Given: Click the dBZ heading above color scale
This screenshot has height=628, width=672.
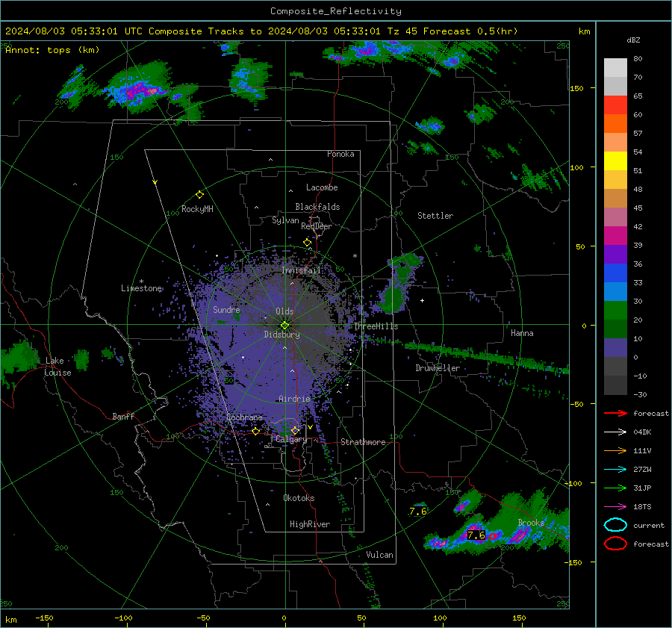Looking at the screenshot, I should tap(633, 40).
